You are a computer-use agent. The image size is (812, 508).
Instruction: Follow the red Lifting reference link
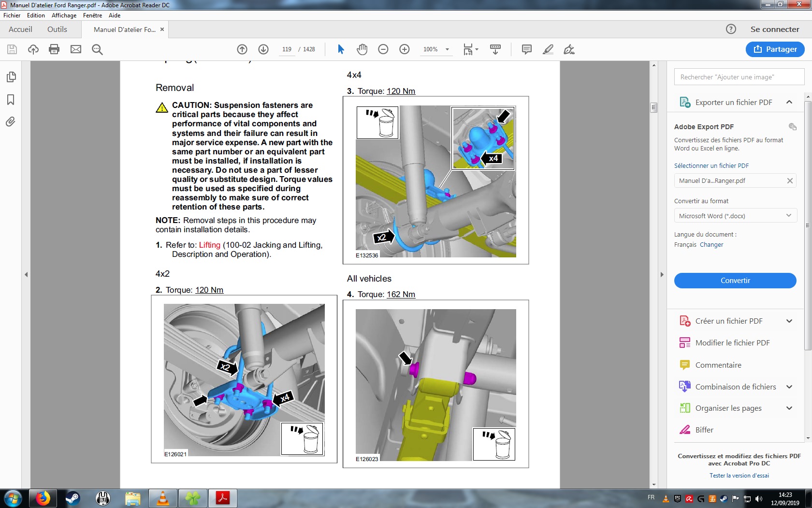[x=209, y=245]
